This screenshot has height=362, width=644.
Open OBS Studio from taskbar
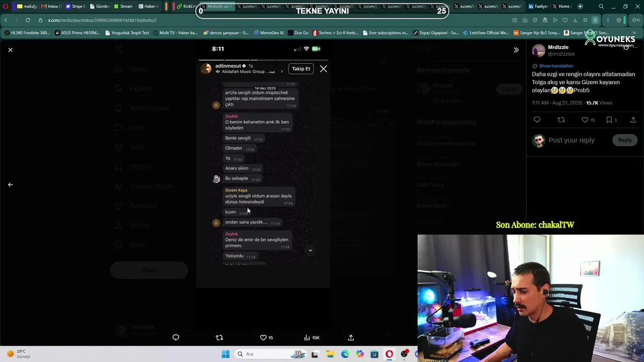tap(404, 354)
